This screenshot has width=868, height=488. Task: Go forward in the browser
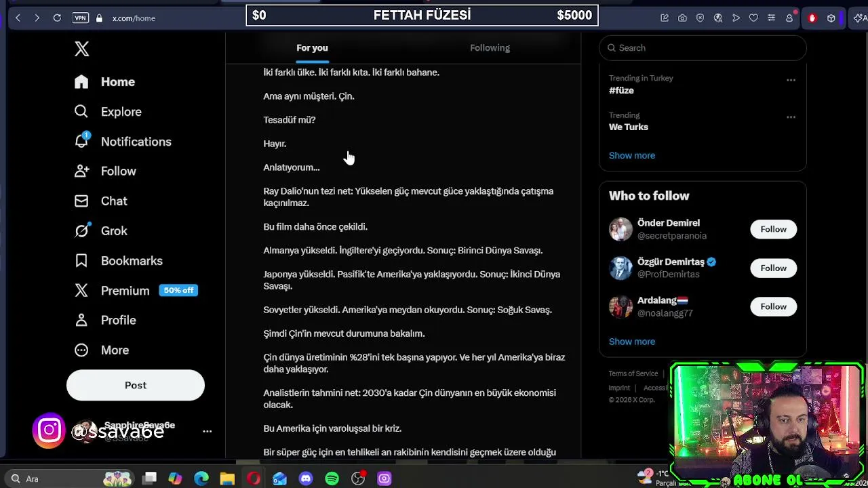click(x=37, y=18)
